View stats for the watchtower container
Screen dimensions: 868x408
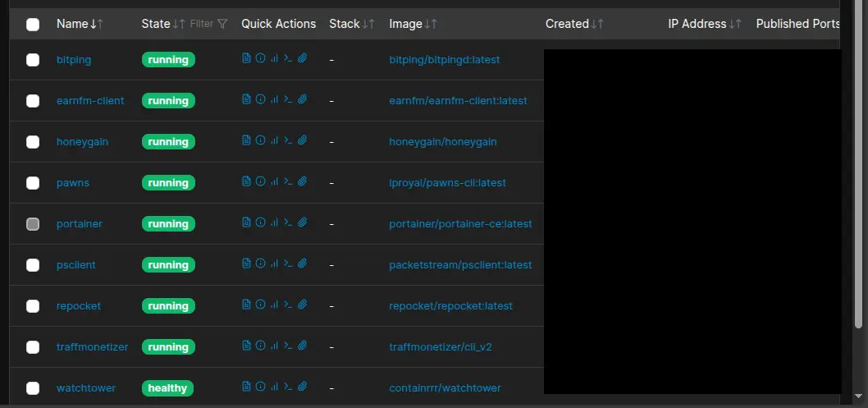(274, 386)
